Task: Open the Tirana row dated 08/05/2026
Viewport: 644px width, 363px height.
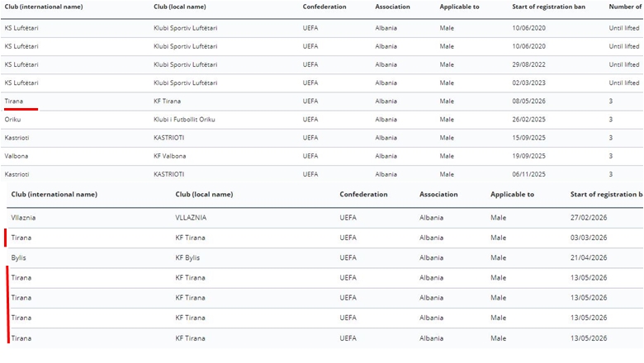Action: [x=322, y=101]
